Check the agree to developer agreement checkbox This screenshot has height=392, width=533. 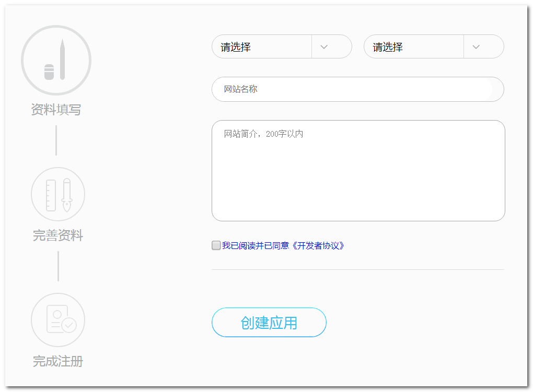(216, 245)
